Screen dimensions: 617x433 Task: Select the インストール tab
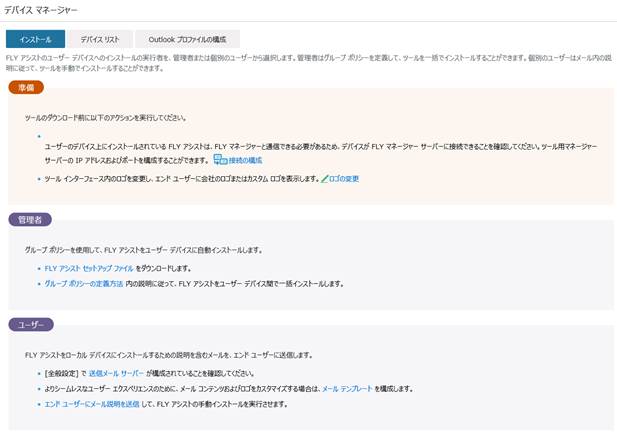(35, 39)
